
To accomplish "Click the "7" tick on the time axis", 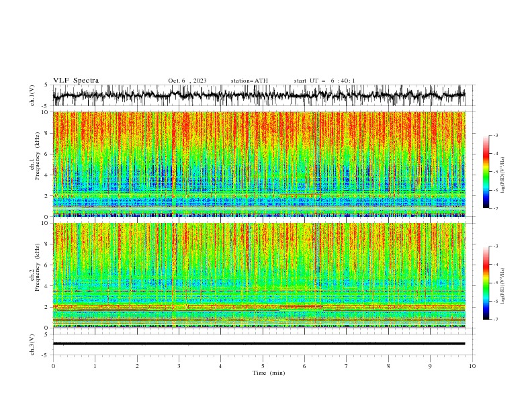I will pos(347,366).
